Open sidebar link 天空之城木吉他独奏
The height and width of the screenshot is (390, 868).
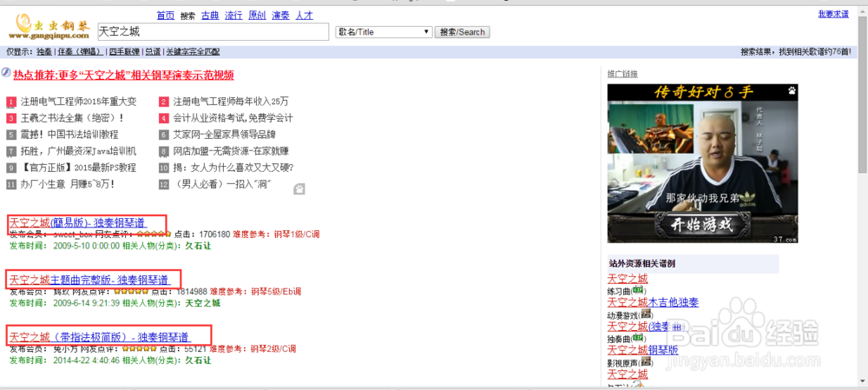(653, 302)
